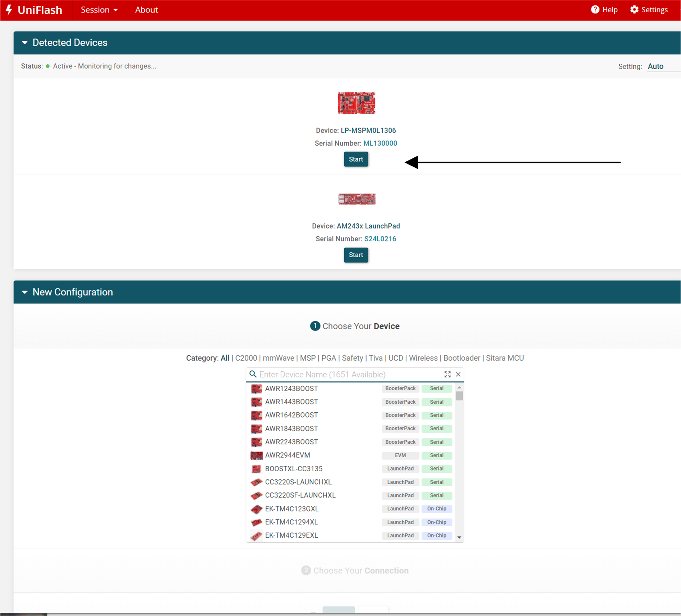The height and width of the screenshot is (616, 681).
Task: Filter devices by MSP category
Action: 308,358
